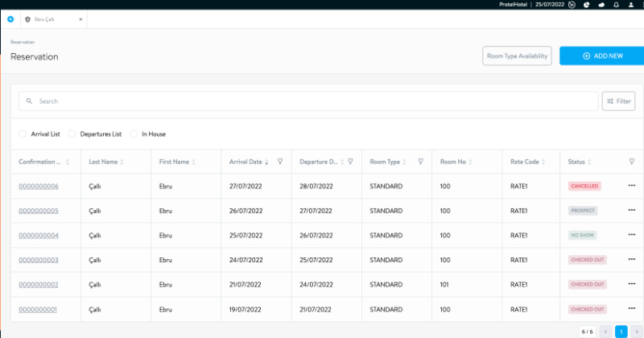Image resolution: width=644 pixels, height=338 pixels.
Task: Open reservation 0000000003
Action: [x=39, y=260]
